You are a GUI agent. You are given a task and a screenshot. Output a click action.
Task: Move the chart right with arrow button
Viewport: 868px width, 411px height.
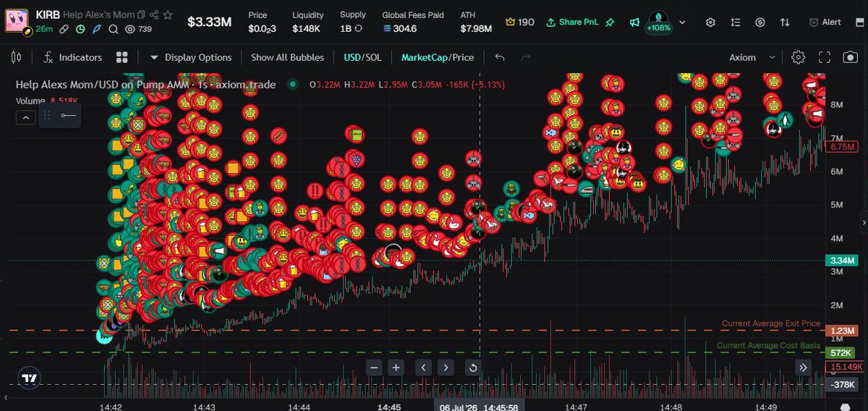(446, 368)
